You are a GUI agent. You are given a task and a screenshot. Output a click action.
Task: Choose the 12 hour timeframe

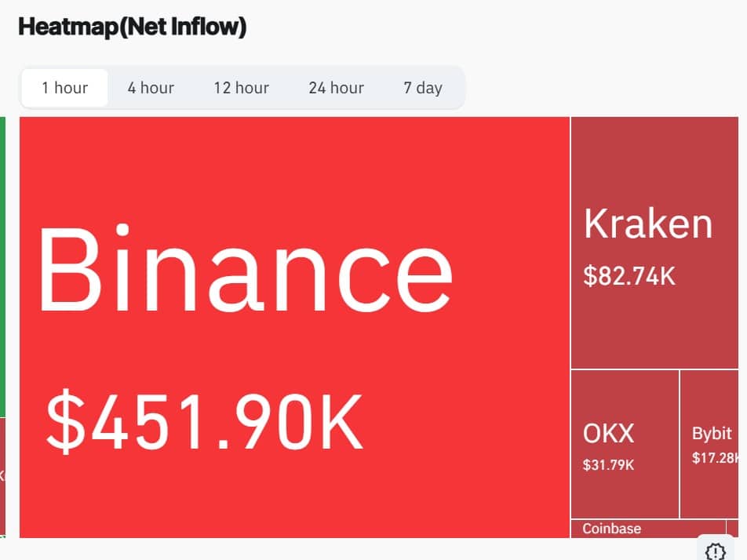point(241,88)
